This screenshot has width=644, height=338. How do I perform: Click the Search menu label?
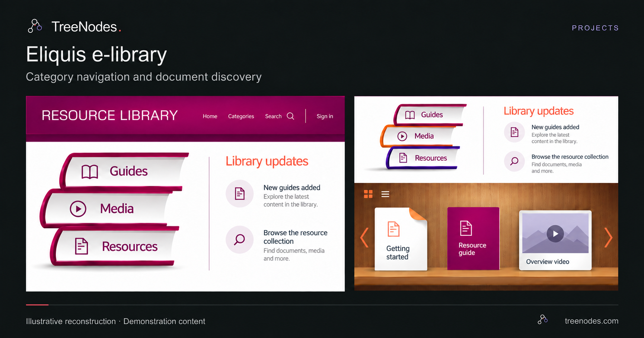point(273,116)
